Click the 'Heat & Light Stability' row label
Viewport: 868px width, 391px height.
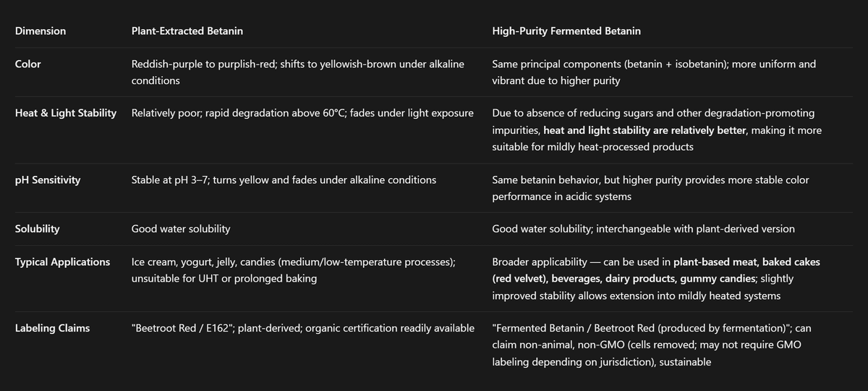pyautogui.click(x=66, y=114)
